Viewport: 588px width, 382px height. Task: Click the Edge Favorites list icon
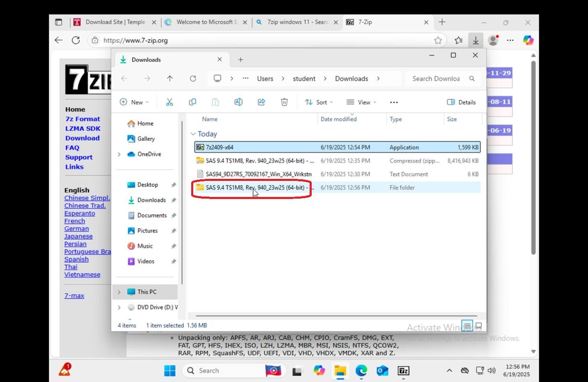pos(458,40)
